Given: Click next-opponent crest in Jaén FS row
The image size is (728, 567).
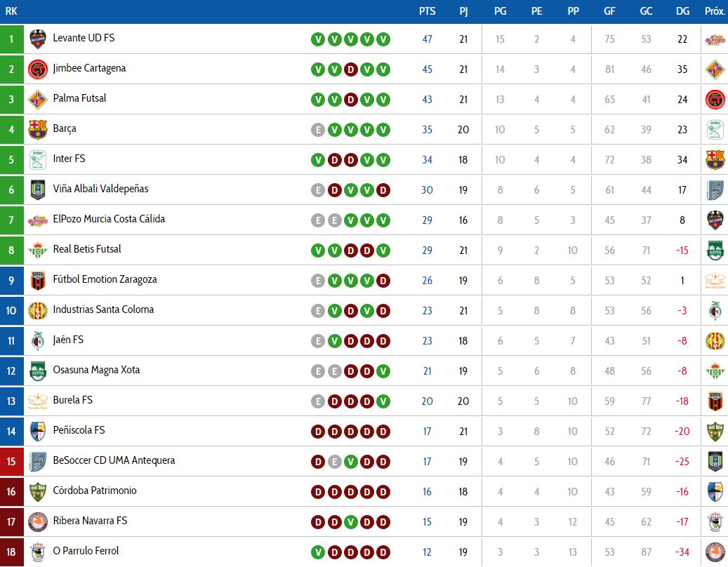Looking at the screenshot, I should [x=715, y=340].
